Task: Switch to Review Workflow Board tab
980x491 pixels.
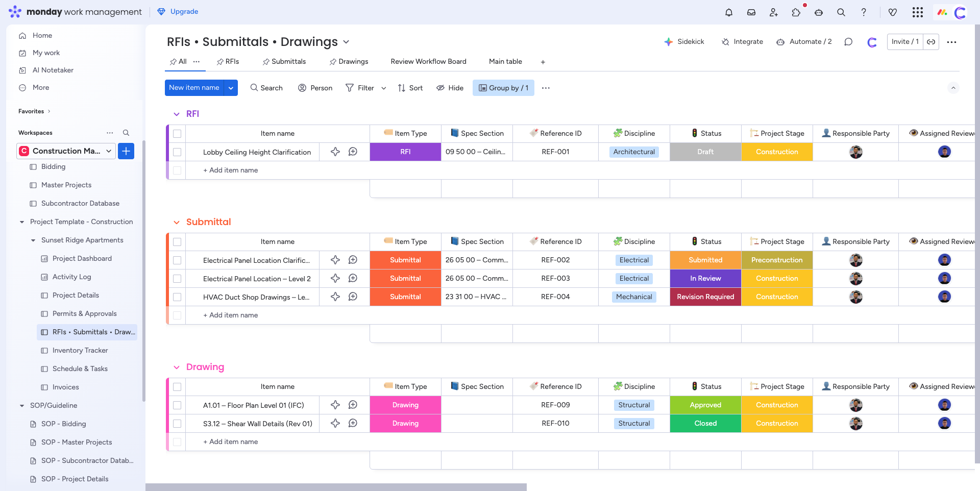Action: 428,62
